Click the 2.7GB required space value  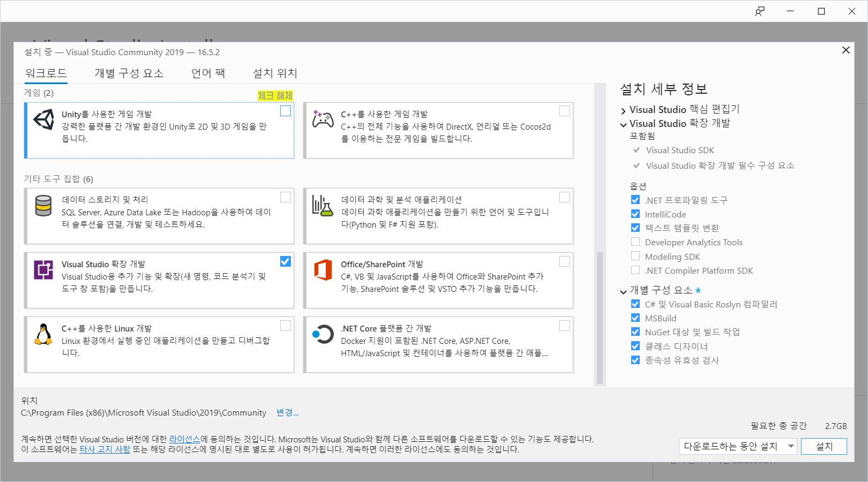836,426
